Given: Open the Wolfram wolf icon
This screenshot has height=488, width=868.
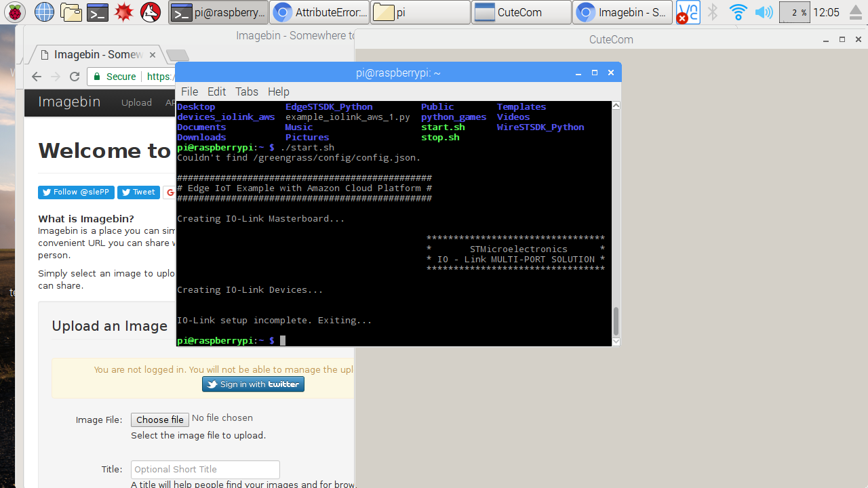Looking at the screenshot, I should click(151, 12).
